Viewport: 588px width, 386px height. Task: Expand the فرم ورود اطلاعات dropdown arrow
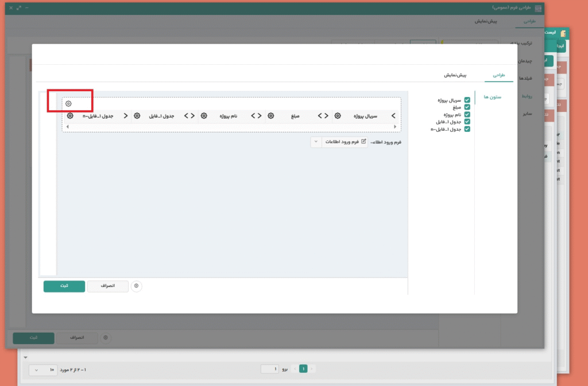coord(316,142)
